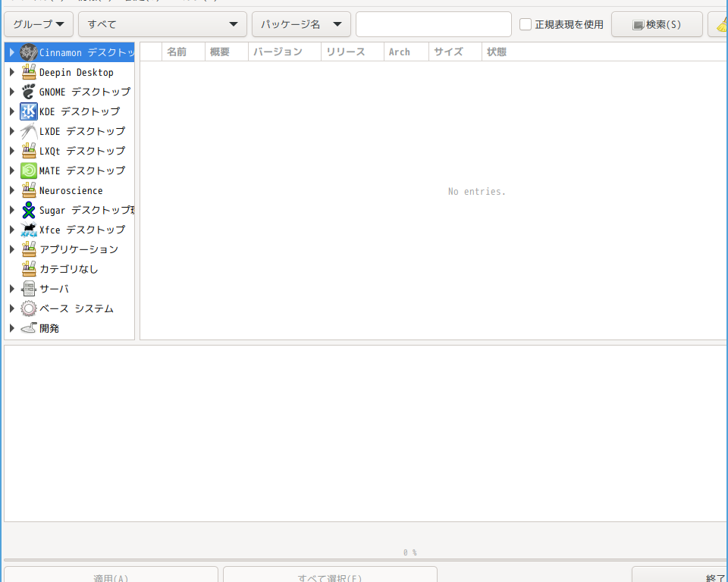Enable the 正規表現を使用 checkbox
728x582 pixels.
click(525, 24)
